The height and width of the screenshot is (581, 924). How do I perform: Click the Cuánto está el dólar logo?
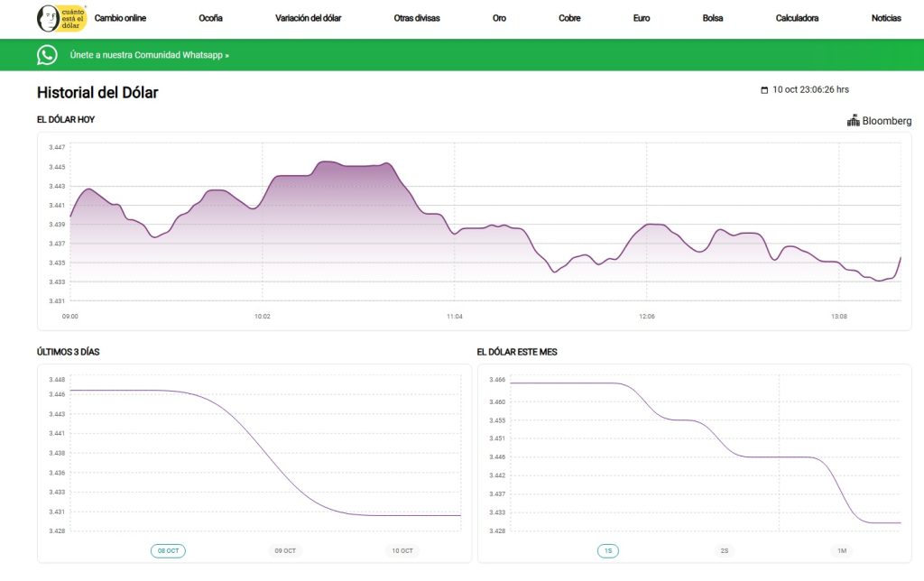(61, 18)
